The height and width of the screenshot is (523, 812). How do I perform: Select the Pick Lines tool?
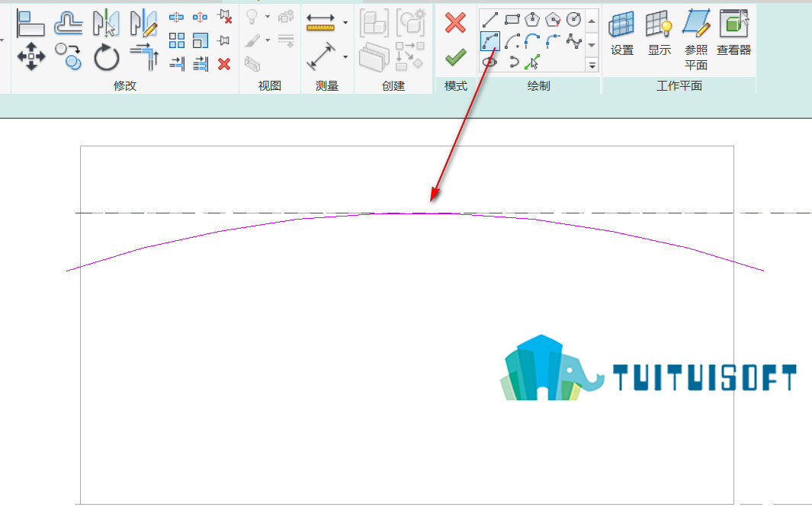pyautogui.click(x=532, y=63)
